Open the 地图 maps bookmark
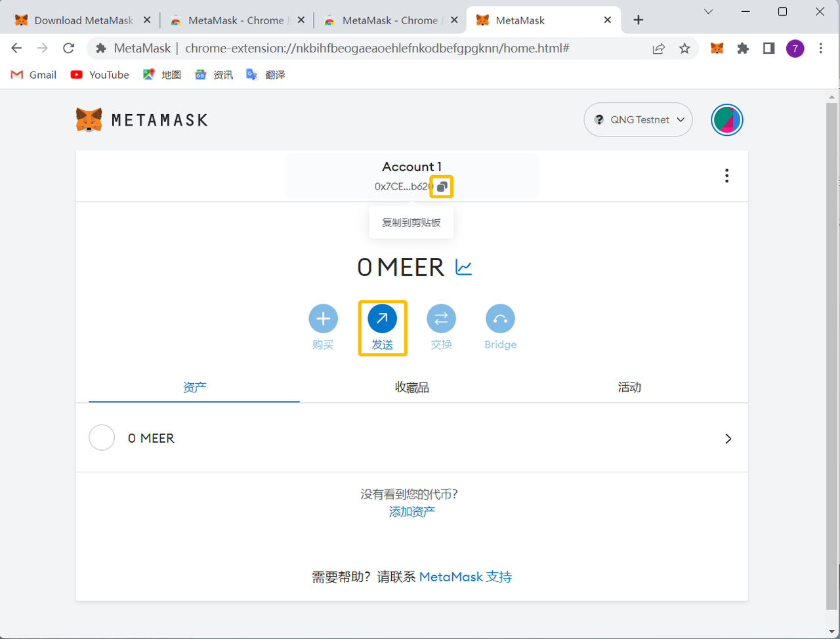The image size is (840, 639). click(x=162, y=75)
